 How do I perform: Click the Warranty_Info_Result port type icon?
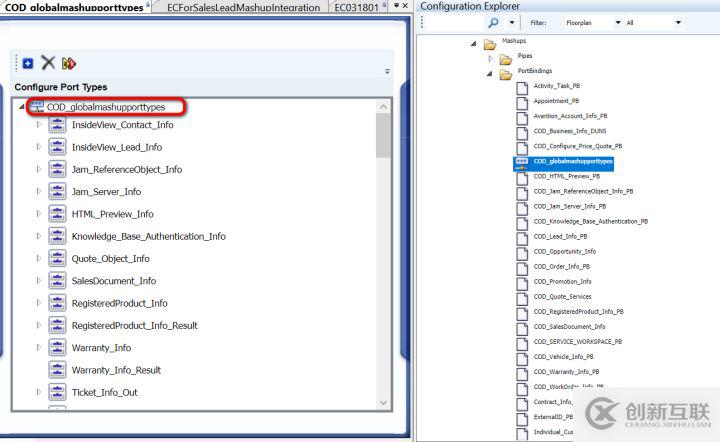click(57, 370)
